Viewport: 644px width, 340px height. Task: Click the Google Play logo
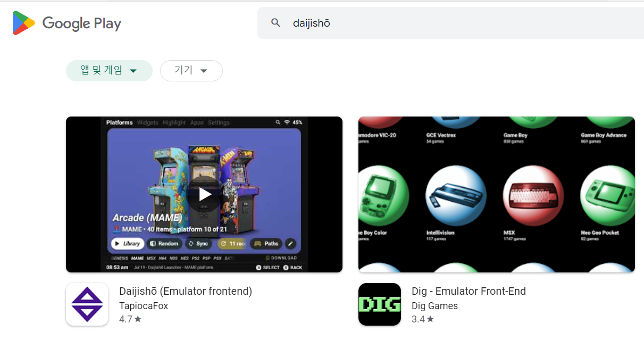(x=67, y=23)
